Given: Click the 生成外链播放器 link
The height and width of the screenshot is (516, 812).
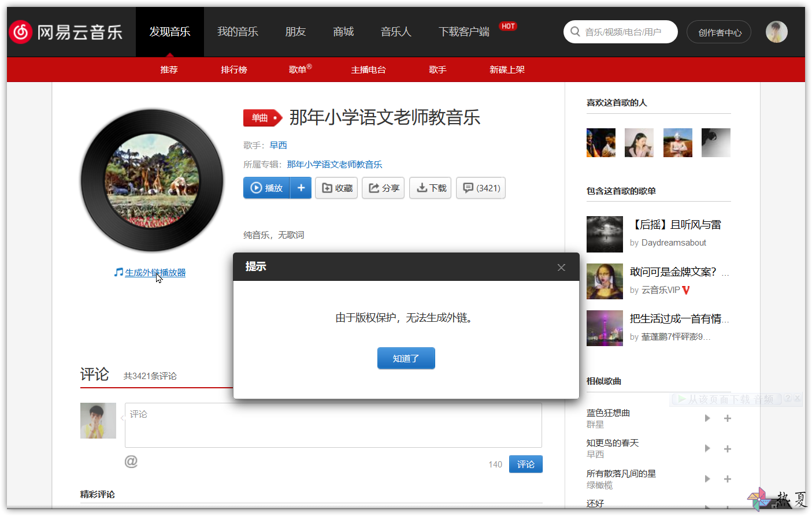Looking at the screenshot, I should click(155, 273).
